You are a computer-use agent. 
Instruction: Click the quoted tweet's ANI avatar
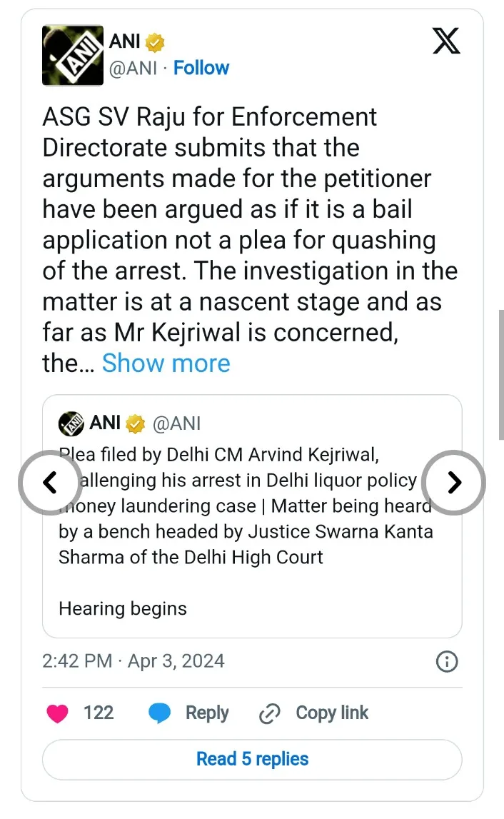click(71, 423)
